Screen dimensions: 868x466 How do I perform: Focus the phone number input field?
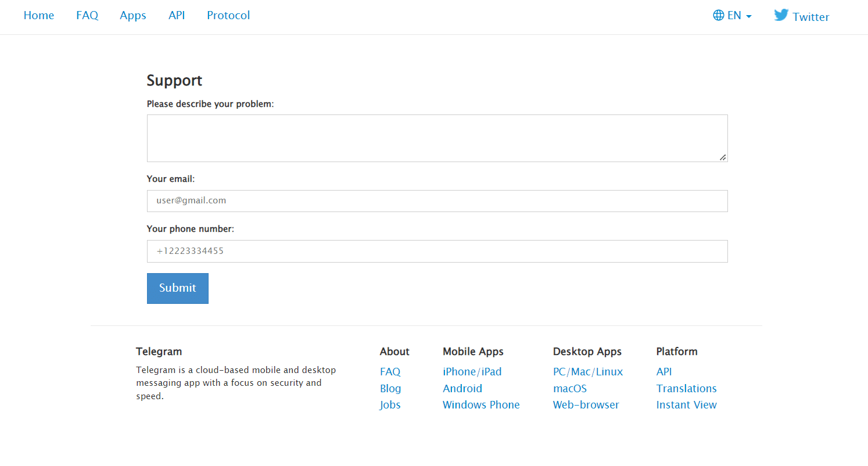[x=437, y=251]
